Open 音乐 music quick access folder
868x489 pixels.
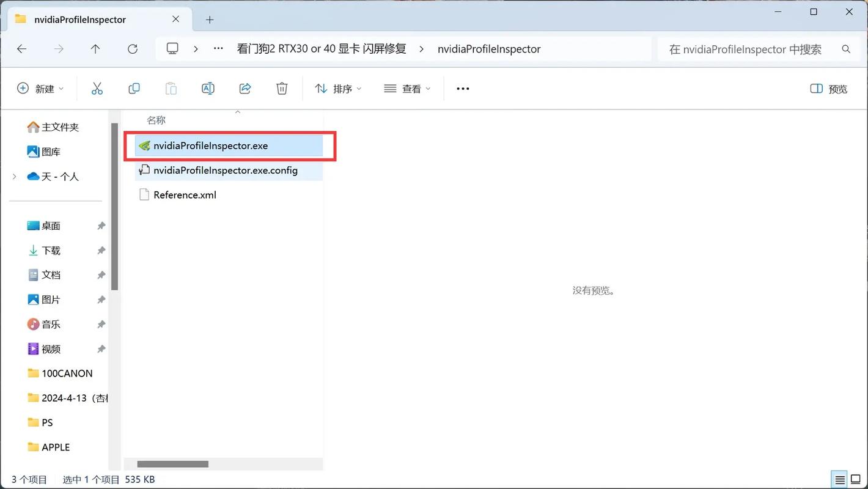click(x=44, y=324)
